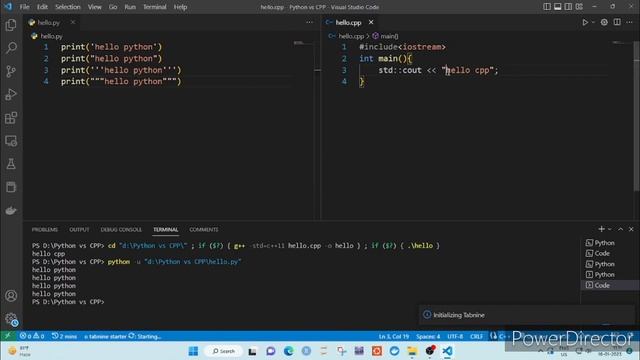Click the Ln 3, Col 19 cursor position
The width and height of the screenshot is (640, 360).
[394, 336]
